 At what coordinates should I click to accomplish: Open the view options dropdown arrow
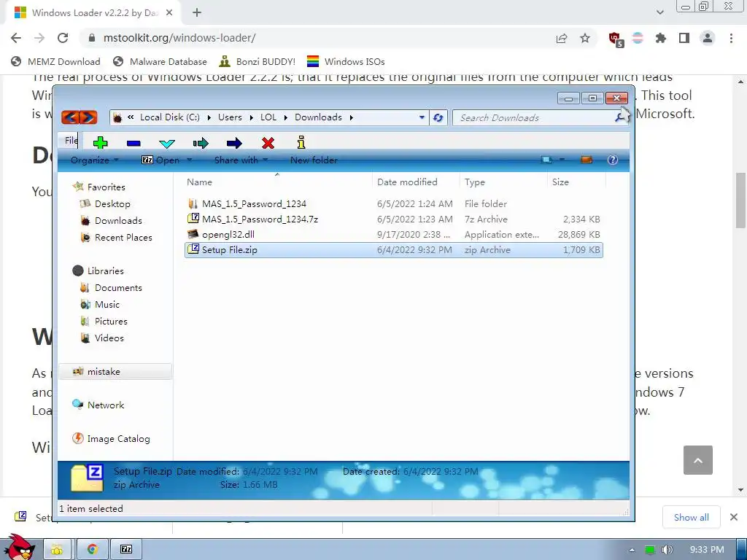click(562, 160)
